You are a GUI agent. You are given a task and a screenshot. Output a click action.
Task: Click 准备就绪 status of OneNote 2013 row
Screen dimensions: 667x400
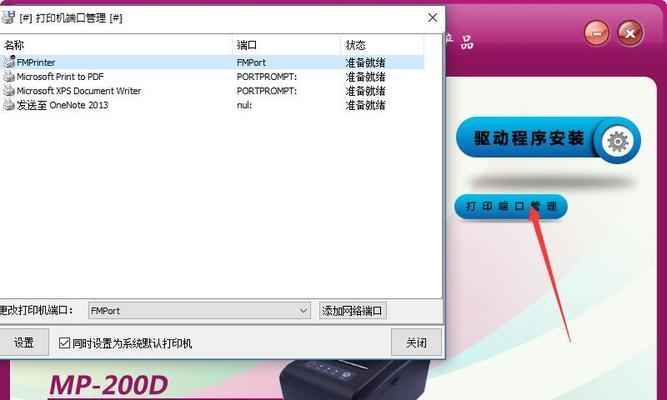(365, 105)
